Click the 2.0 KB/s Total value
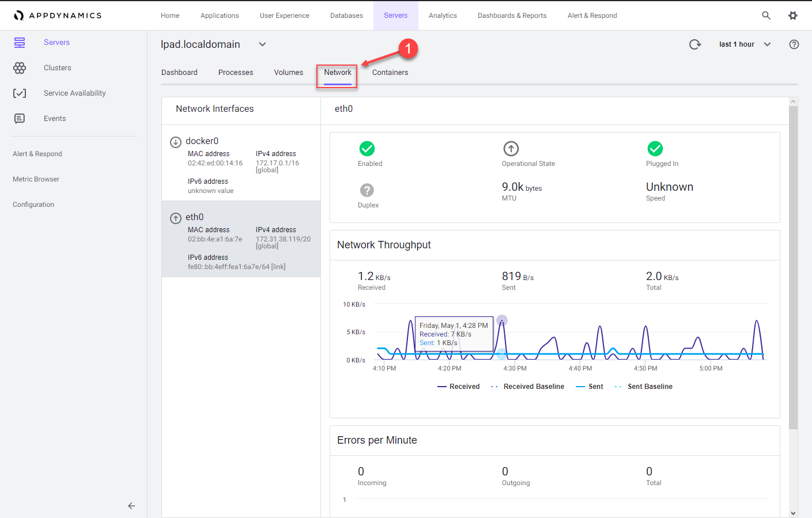This screenshot has height=518, width=812. coord(662,277)
